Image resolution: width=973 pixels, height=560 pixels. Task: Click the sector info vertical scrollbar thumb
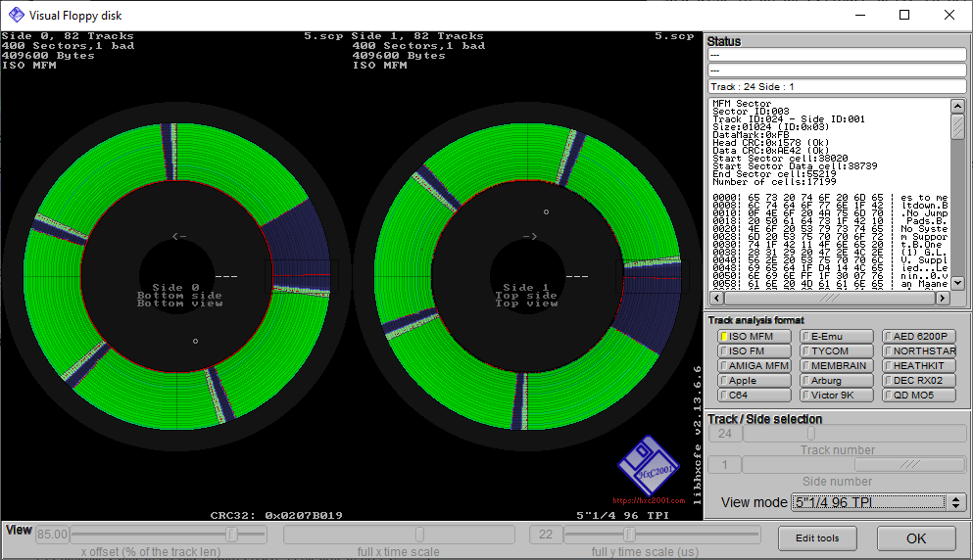[957, 126]
